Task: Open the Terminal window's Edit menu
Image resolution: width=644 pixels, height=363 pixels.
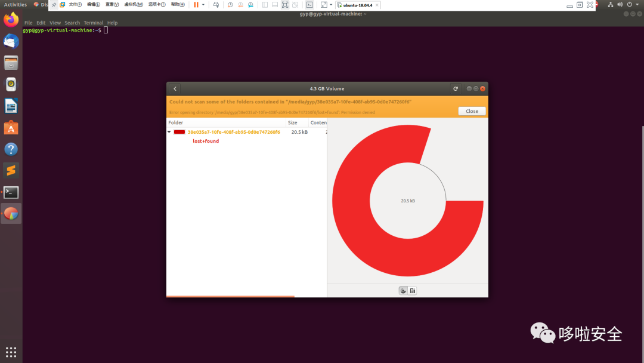Action: click(41, 23)
